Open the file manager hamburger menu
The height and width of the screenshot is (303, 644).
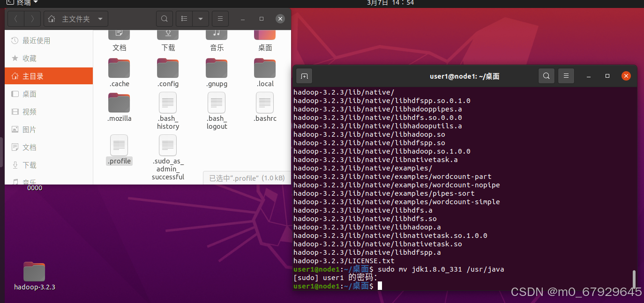(220, 19)
